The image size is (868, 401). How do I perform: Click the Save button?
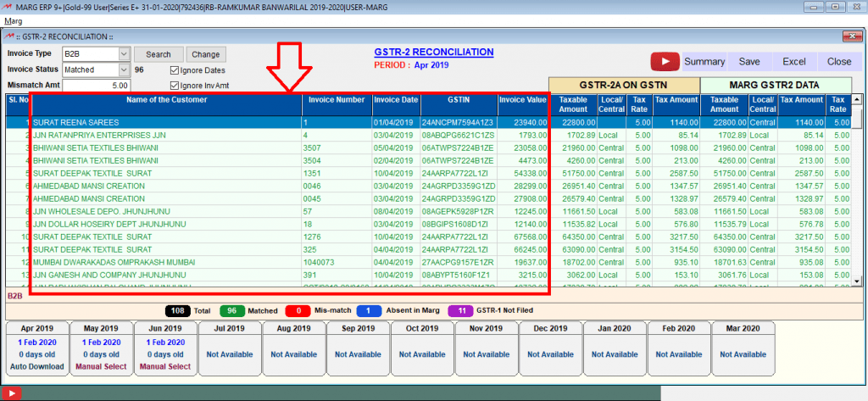[749, 62]
